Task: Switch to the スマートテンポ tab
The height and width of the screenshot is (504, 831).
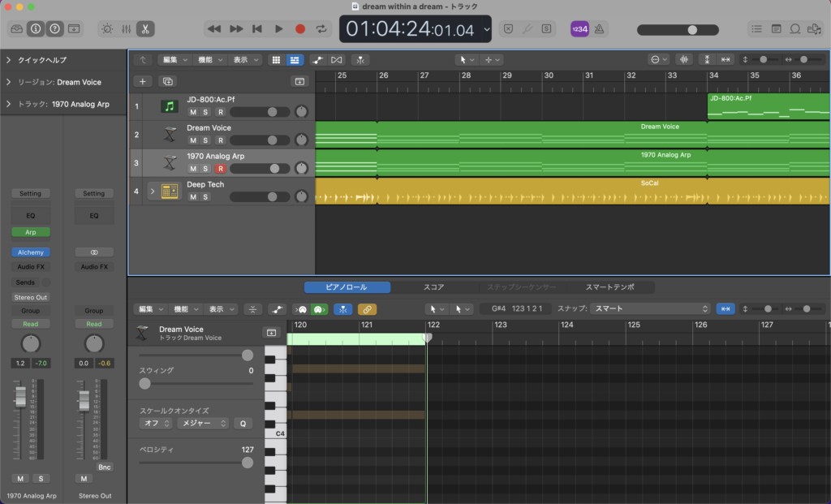Action: pos(609,287)
